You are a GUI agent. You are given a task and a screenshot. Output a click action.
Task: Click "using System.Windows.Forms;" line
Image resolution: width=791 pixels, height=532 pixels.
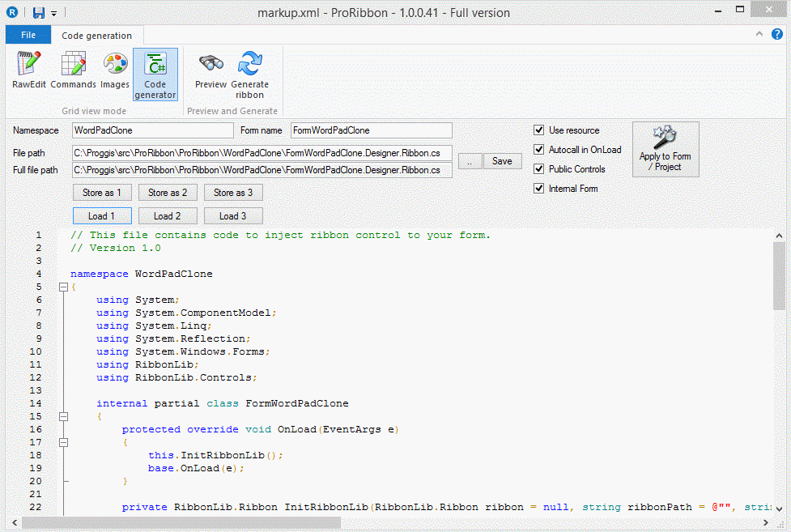tap(183, 351)
